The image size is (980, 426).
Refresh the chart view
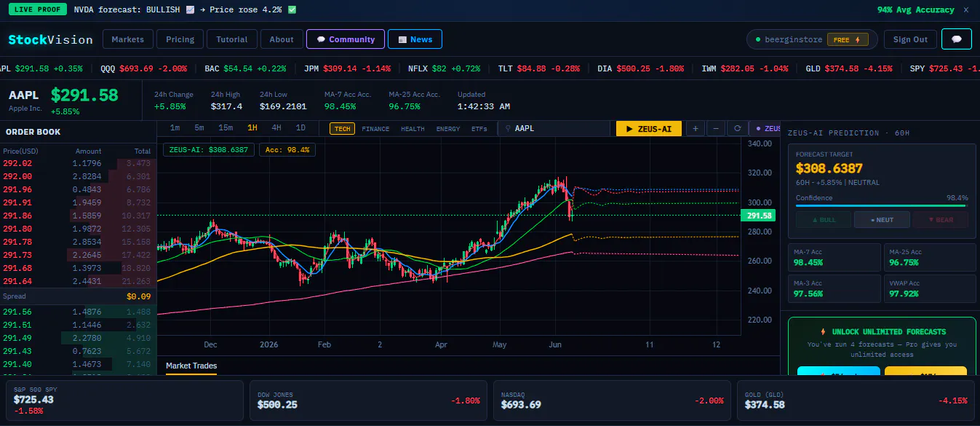(x=737, y=128)
